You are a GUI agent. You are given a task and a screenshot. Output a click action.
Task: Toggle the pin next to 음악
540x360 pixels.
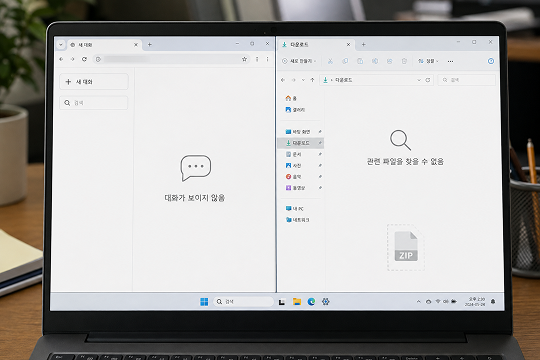coord(320,177)
